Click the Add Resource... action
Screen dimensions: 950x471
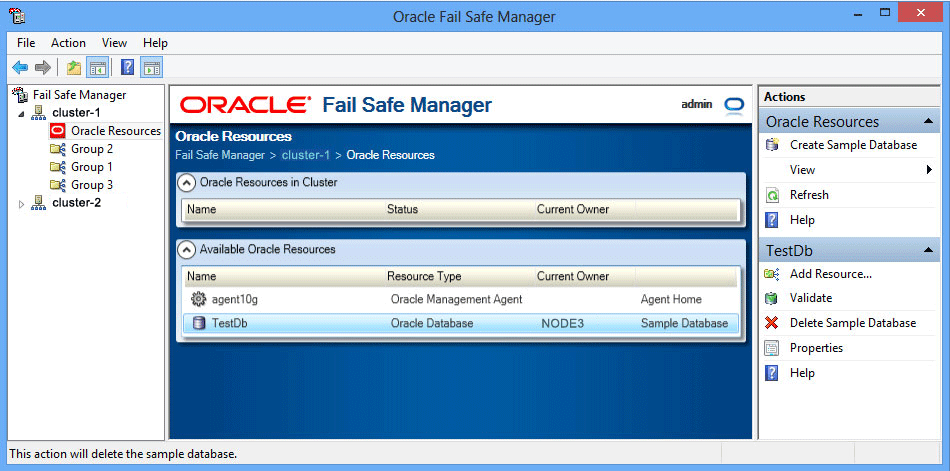click(x=831, y=274)
